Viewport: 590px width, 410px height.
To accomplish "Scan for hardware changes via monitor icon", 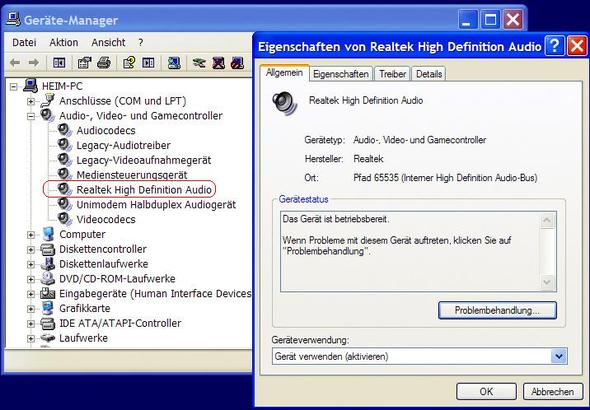I will (x=174, y=63).
